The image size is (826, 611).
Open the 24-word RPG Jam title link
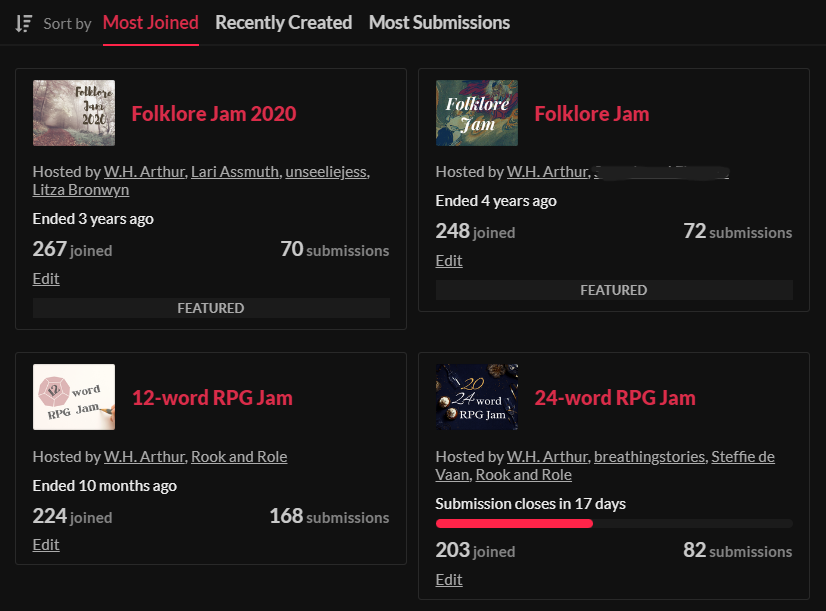tap(615, 398)
